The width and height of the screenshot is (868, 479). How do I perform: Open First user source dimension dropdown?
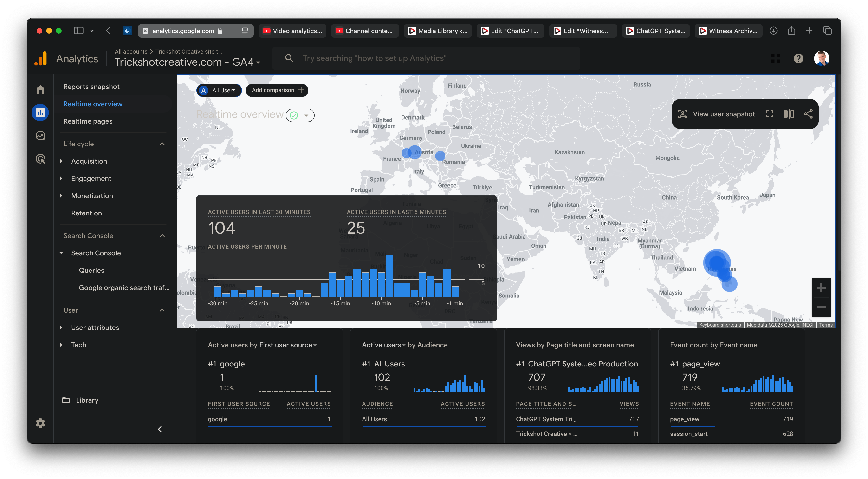pyautogui.click(x=288, y=345)
